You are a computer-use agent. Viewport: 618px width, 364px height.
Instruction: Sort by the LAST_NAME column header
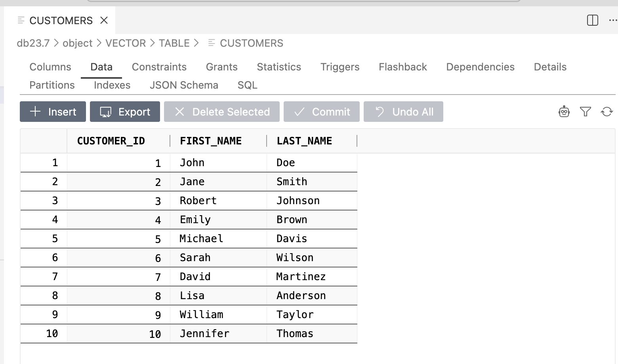(304, 140)
